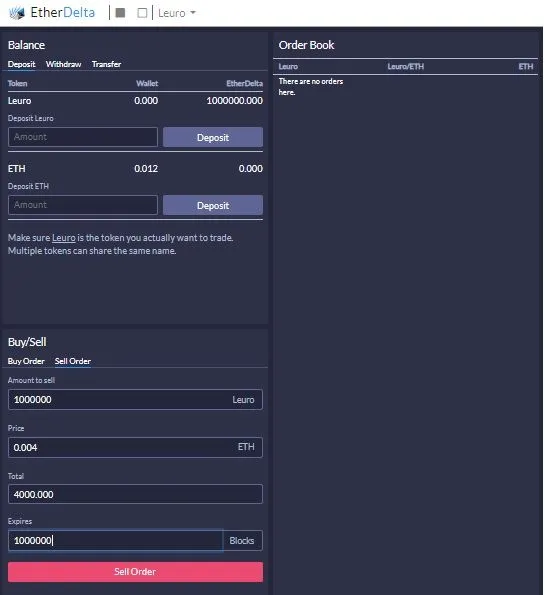
Task: Click the Leuro/ETH order book column header
Action: (x=405, y=67)
